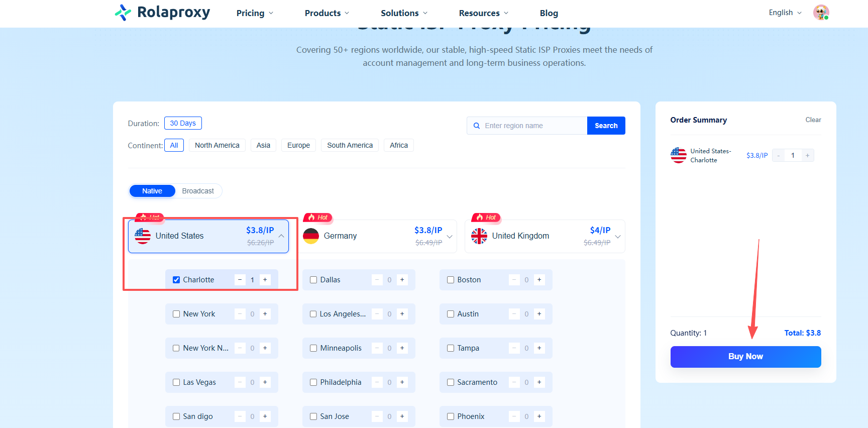Image resolution: width=868 pixels, height=428 pixels.
Task: Filter by Africa continent
Action: [399, 145]
